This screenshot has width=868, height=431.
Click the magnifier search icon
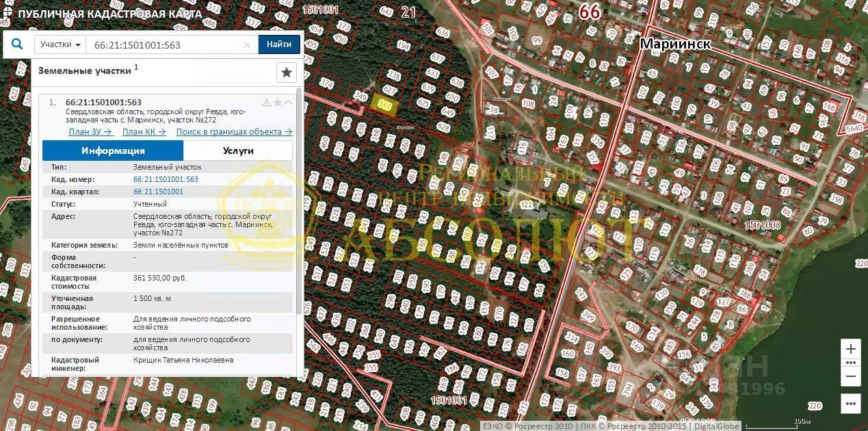pyautogui.click(x=17, y=44)
